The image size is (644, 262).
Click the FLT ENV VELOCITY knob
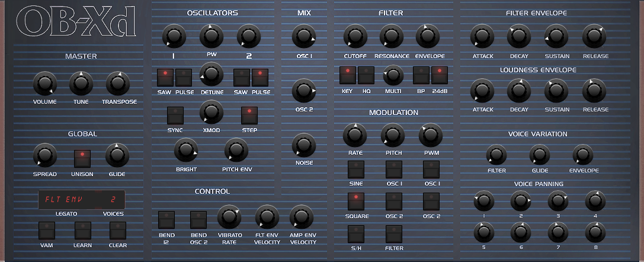(x=267, y=217)
